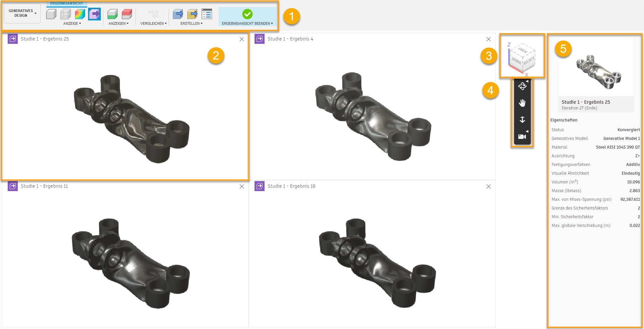Select the Studie 1 - Ergebnis 11 title

tap(44, 186)
